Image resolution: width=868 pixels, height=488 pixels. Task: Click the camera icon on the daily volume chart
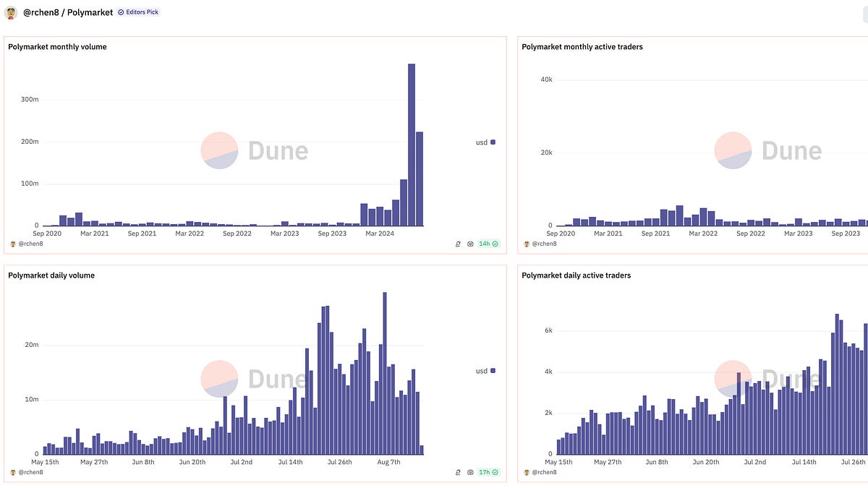coord(470,472)
